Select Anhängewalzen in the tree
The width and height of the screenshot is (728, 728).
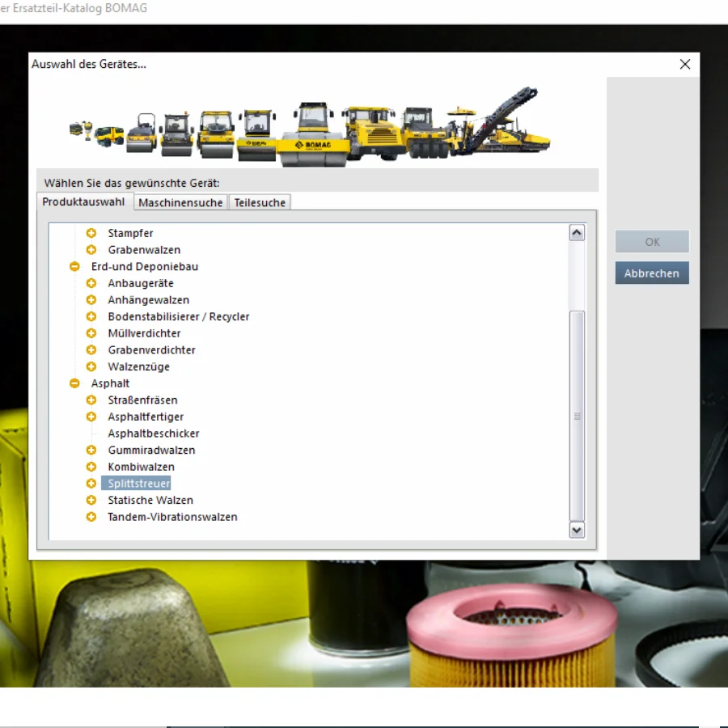point(149,300)
